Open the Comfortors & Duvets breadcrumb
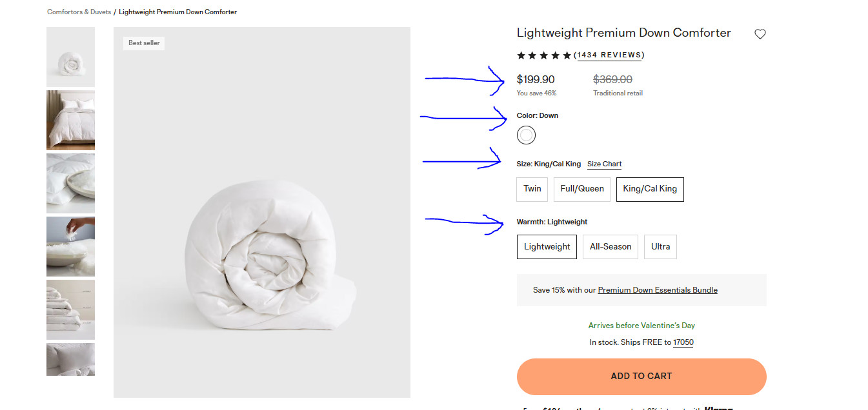The image size is (868, 410). [x=78, y=12]
